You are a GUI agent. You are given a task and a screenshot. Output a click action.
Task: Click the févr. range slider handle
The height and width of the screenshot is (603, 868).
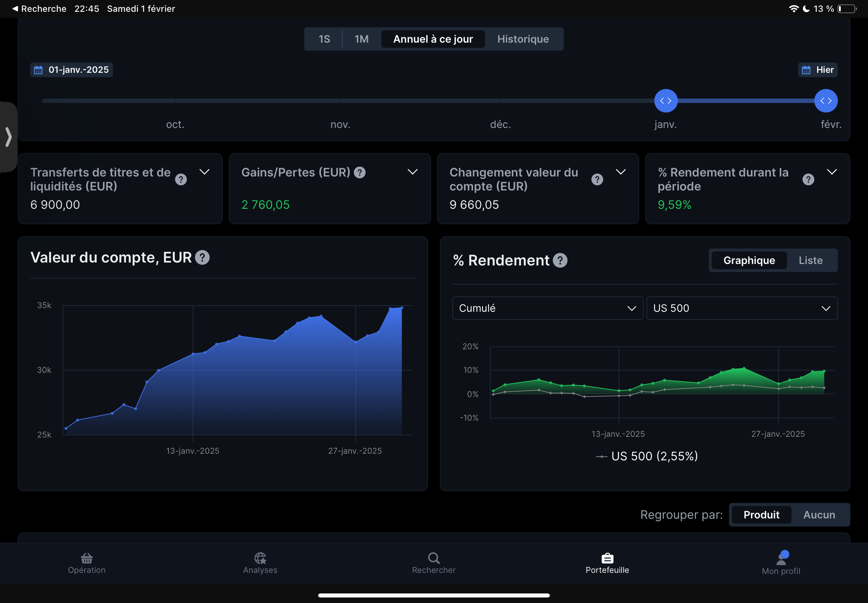pyautogui.click(x=826, y=101)
